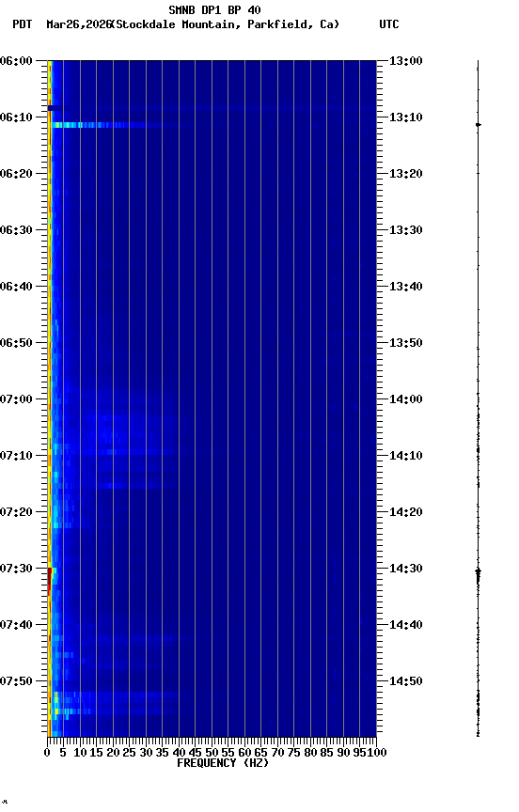
Task: Click the '25' frequency axis tick label
Action: coord(129,753)
